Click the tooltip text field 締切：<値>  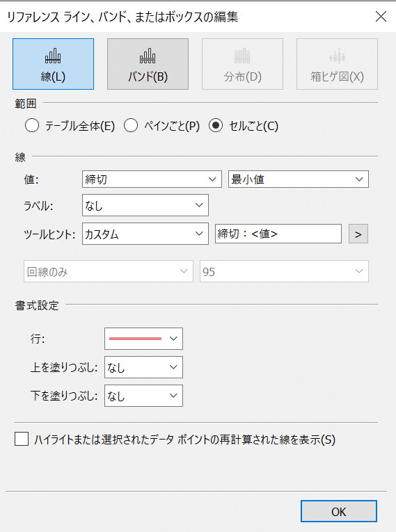(x=278, y=234)
